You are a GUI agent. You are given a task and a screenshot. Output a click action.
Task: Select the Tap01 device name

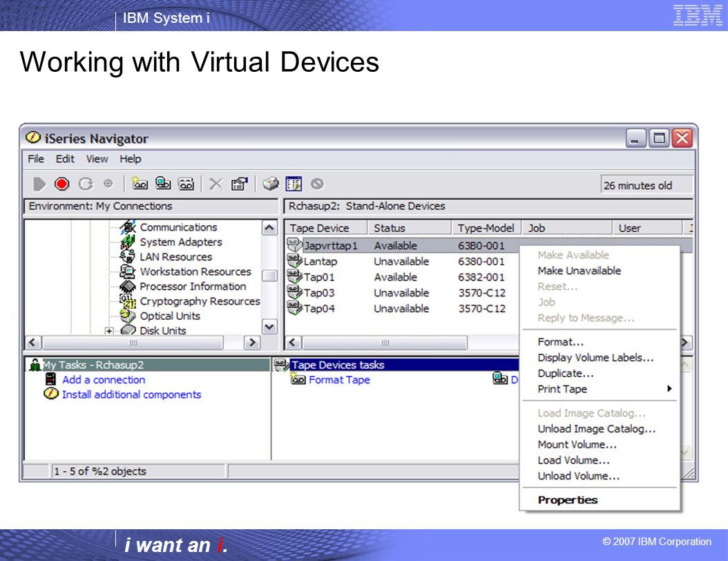(x=319, y=277)
